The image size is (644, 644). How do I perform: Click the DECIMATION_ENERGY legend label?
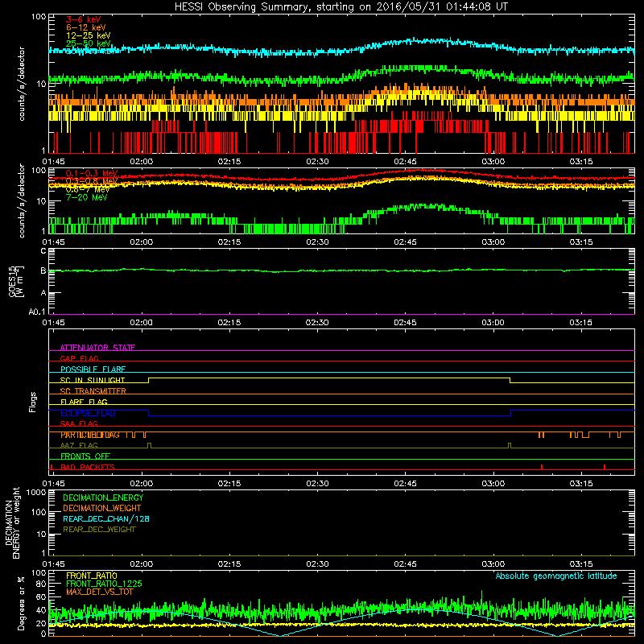[x=103, y=497]
